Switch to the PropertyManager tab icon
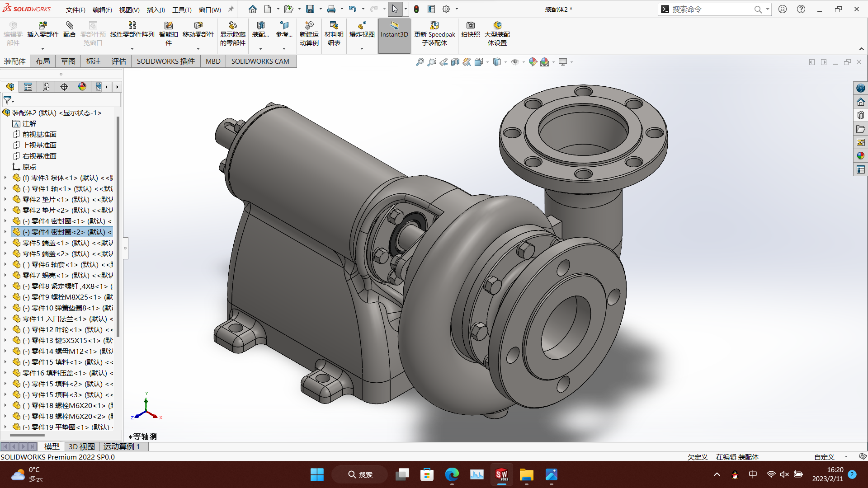The image size is (868, 488). (x=28, y=87)
